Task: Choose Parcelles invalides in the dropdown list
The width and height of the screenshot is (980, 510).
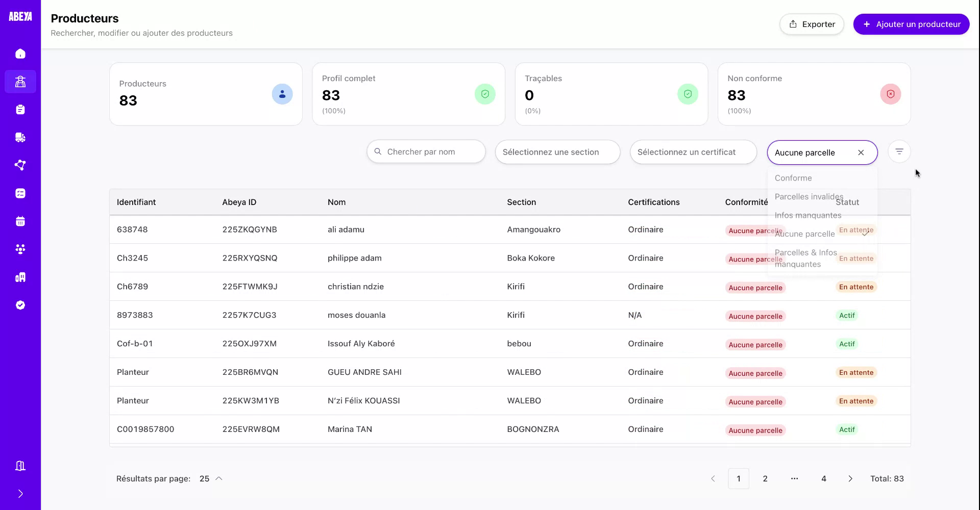Action: pos(822,197)
